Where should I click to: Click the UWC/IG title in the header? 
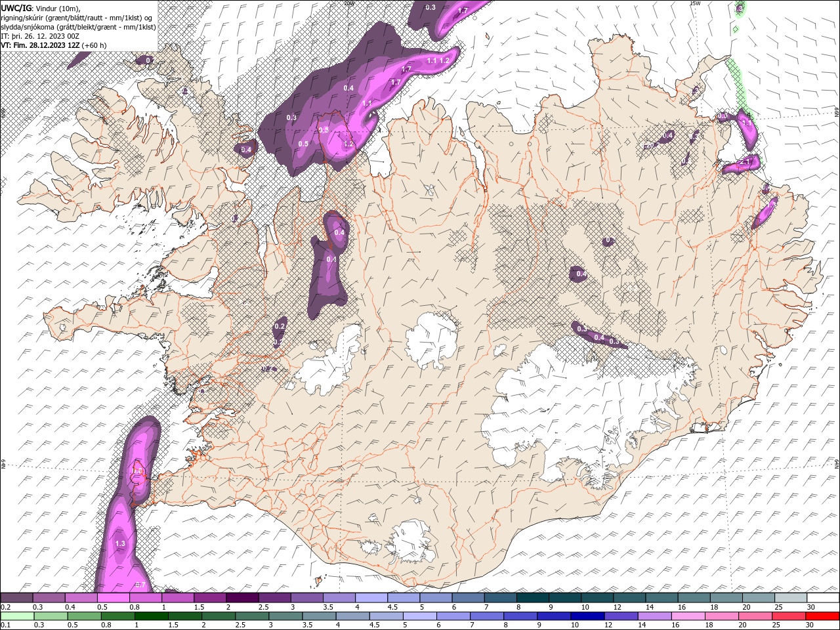(x=15, y=8)
